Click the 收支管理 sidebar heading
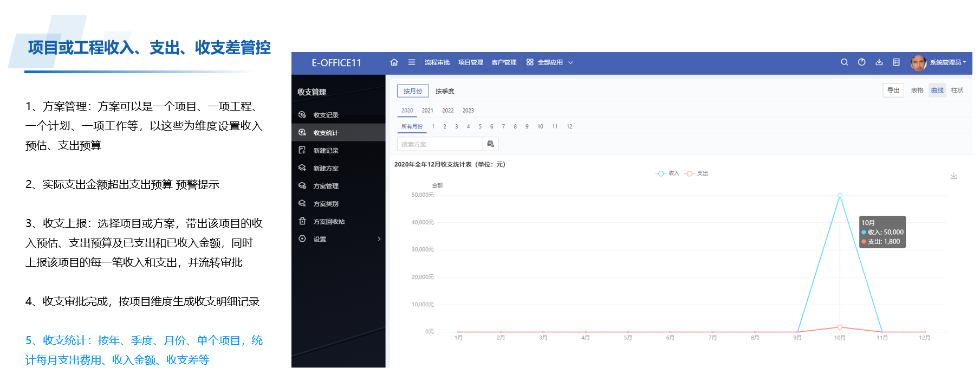 [x=311, y=92]
